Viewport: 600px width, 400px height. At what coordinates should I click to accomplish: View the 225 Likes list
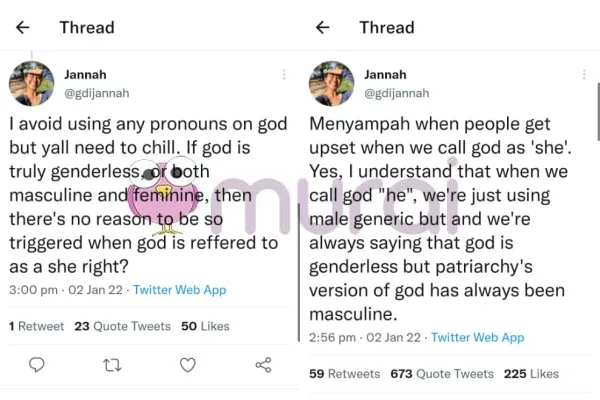[x=530, y=373]
